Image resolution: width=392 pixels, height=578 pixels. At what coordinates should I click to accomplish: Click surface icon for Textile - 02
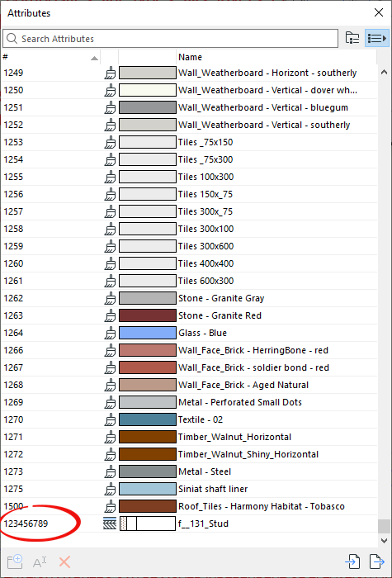point(110,419)
